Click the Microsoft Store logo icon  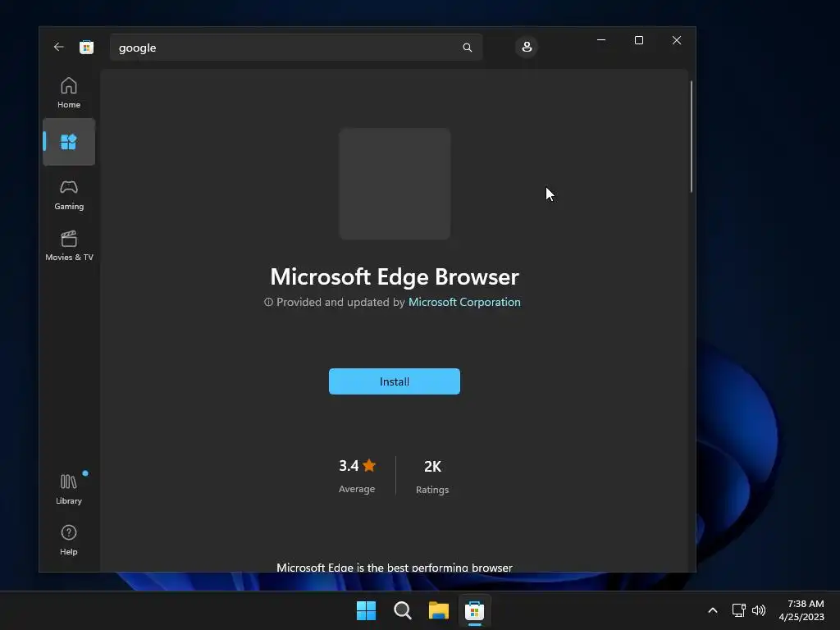click(x=86, y=47)
